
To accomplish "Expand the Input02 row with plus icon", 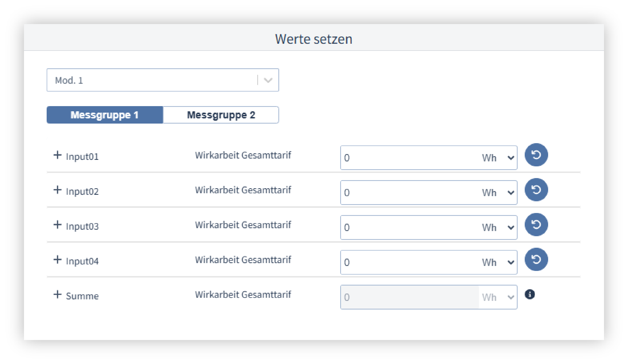I will (58, 190).
